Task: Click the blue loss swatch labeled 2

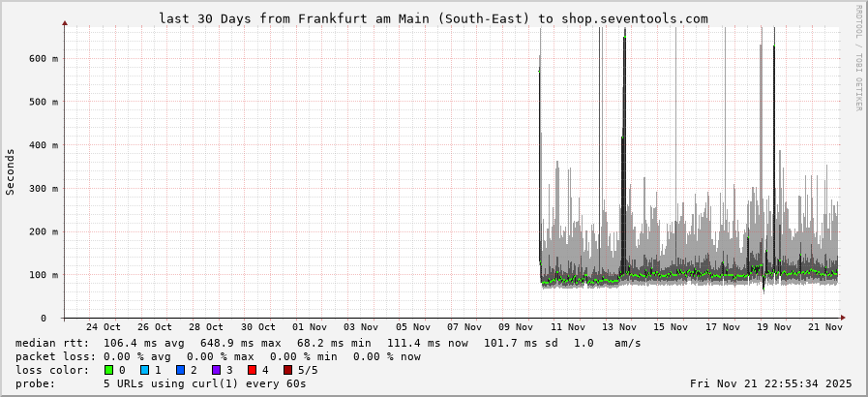Action: [180, 370]
